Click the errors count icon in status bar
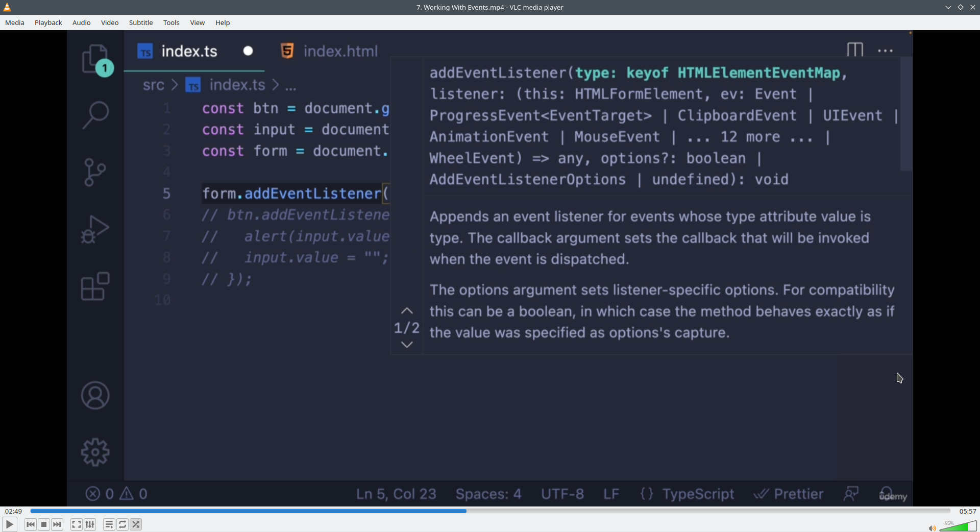The width and height of the screenshot is (980, 532). (93, 494)
